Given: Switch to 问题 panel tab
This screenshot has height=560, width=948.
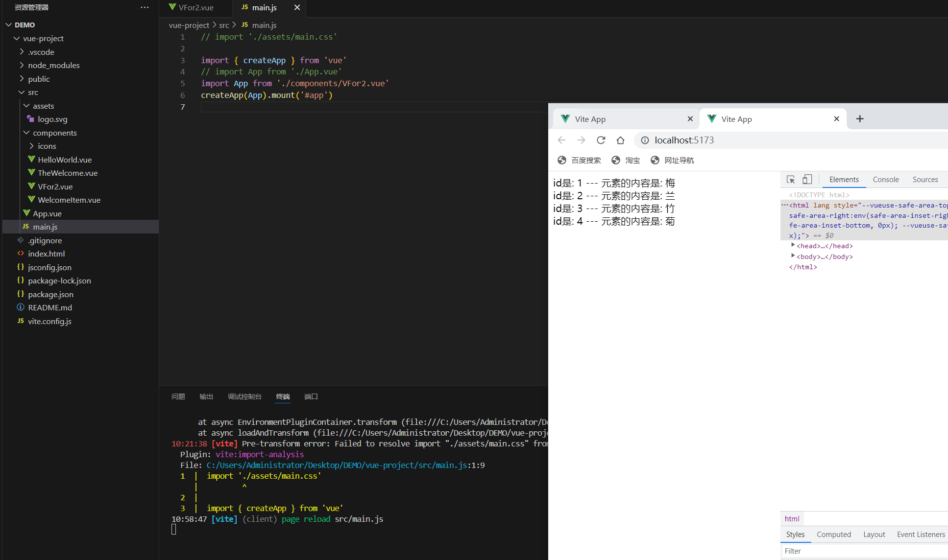Looking at the screenshot, I should point(178,397).
